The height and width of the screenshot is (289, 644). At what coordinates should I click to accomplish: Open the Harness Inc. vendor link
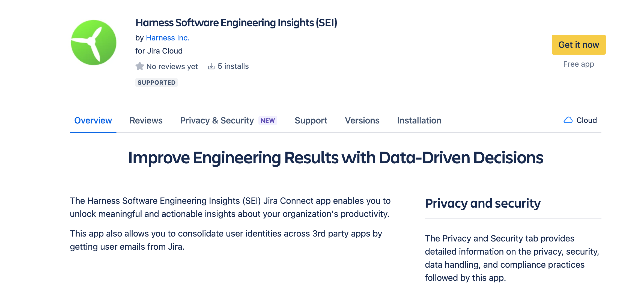pos(168,38)
